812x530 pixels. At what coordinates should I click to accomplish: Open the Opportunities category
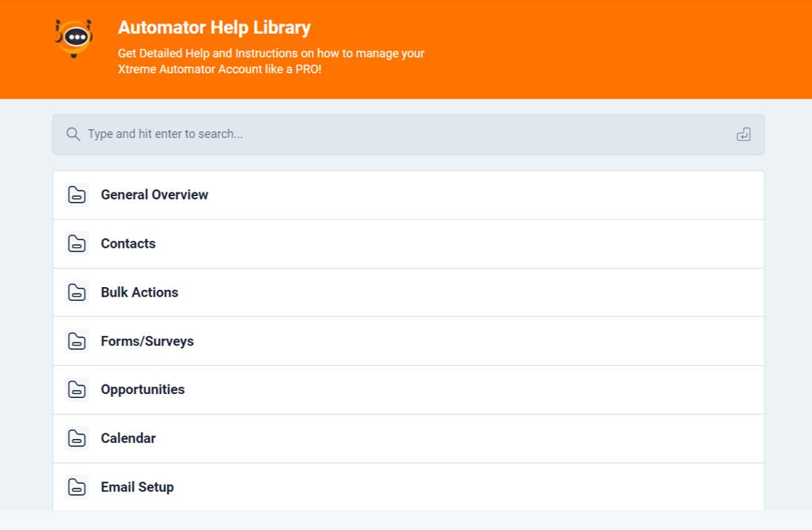tap(408, 390)
